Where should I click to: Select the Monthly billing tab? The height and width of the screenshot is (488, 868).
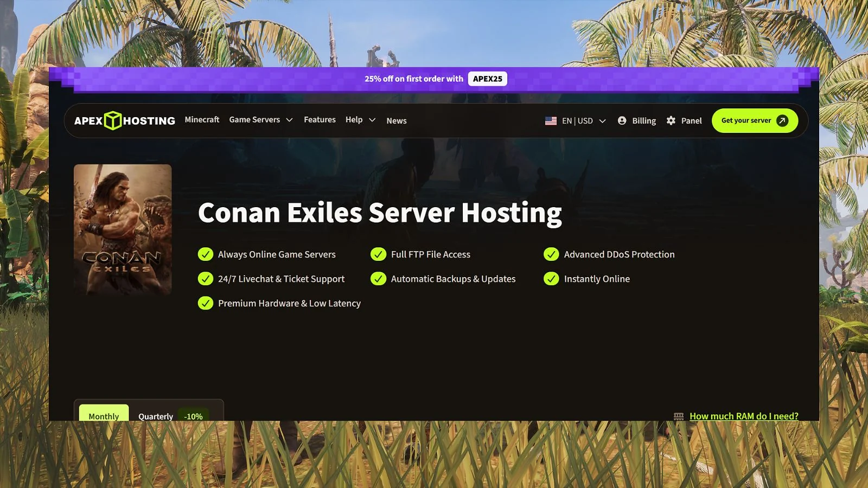[104, 413]
